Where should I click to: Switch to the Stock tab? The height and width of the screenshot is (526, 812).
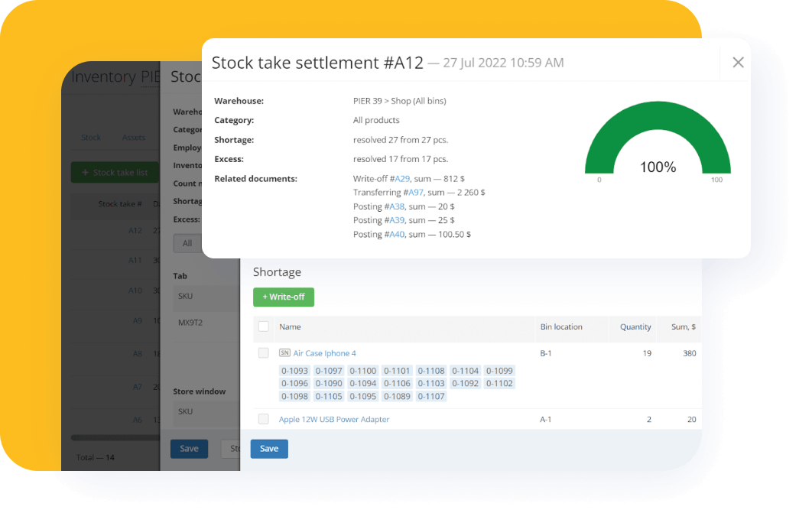coord(90,137)
